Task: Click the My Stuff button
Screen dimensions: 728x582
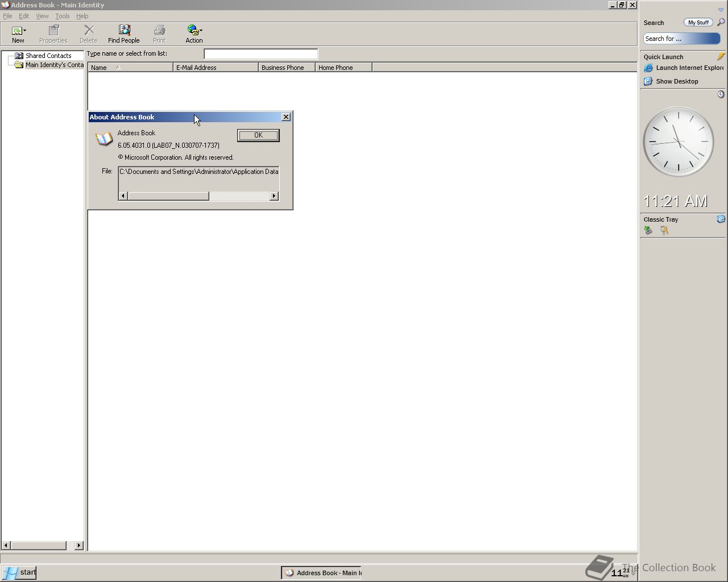Action: 698,23
